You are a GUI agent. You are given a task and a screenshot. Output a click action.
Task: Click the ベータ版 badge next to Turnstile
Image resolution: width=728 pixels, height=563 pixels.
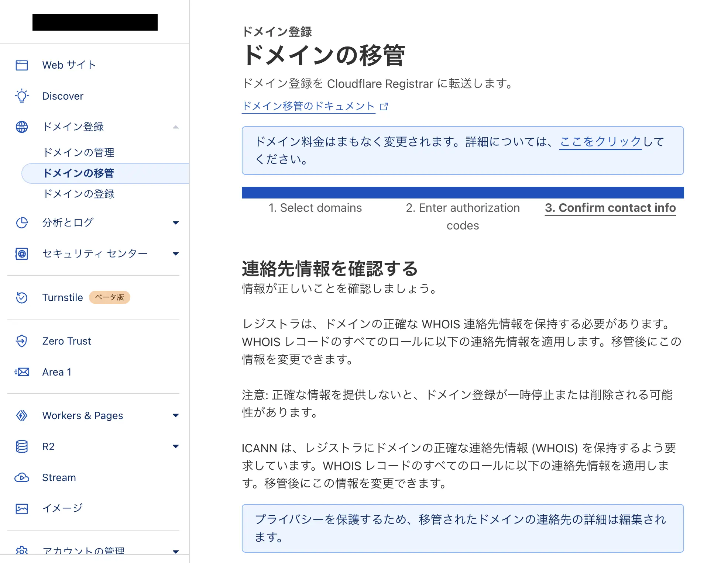tap(109, 297)
